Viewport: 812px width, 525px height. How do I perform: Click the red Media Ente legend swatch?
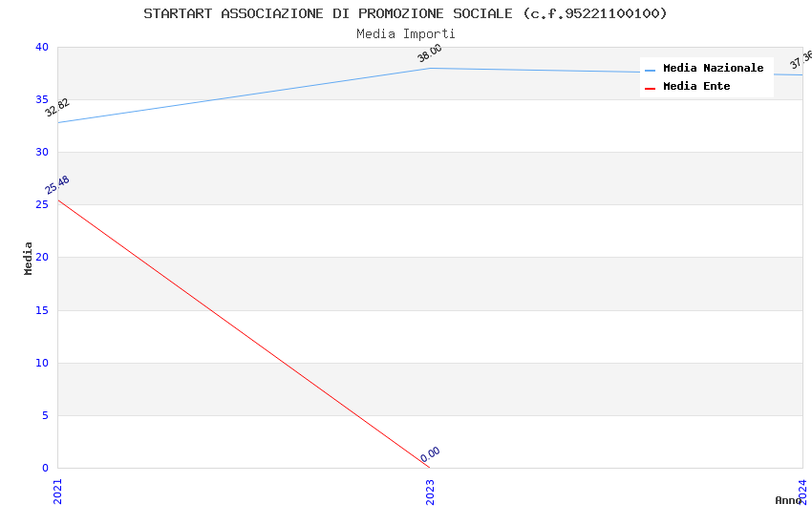650,89
